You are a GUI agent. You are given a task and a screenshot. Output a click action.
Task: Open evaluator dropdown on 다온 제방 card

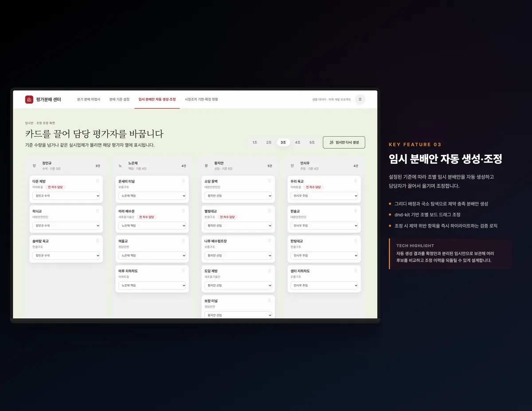click(66, 196)
